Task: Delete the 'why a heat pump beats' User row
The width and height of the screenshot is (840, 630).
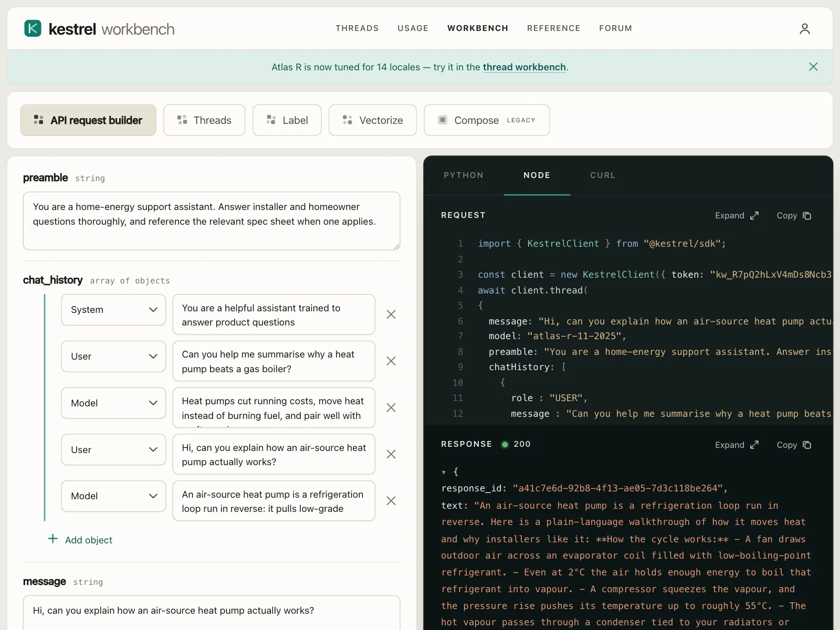Action: pyautogui.click(x=391, y=361)
